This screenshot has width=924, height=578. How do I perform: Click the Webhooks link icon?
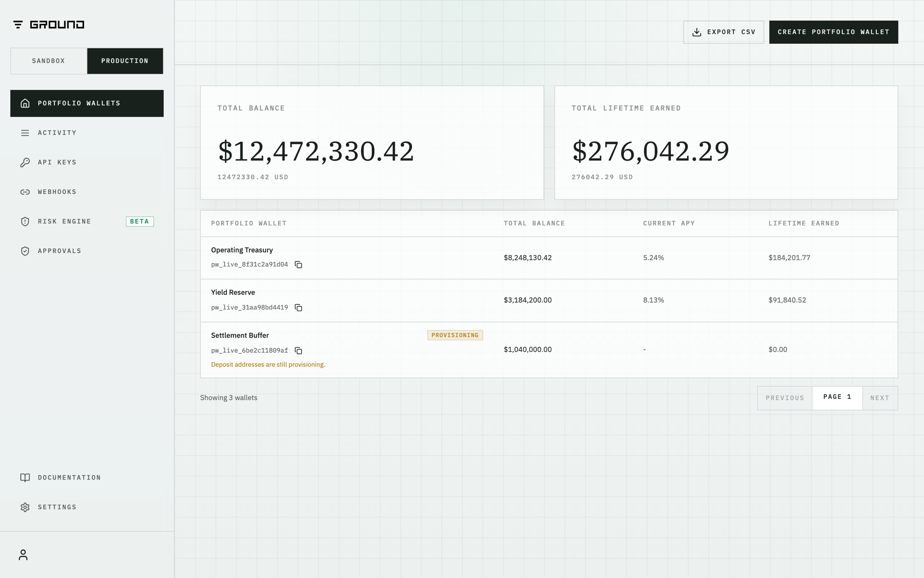pos(25,192)
